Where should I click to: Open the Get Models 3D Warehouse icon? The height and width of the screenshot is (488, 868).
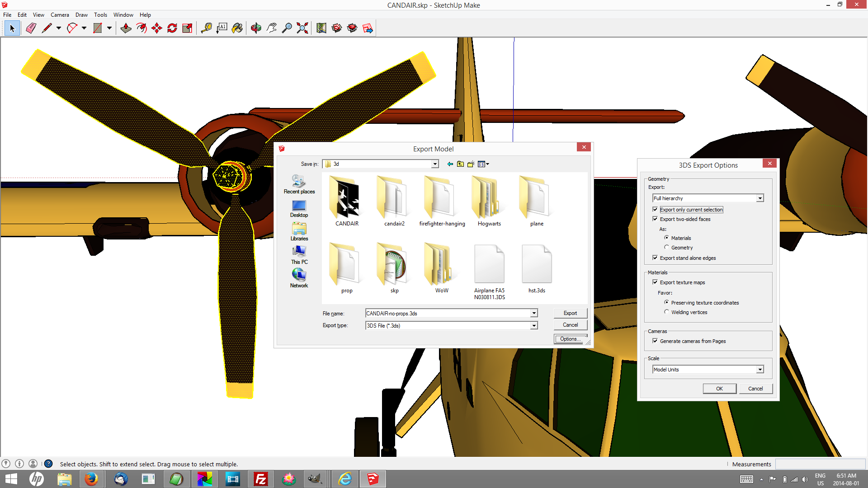[x=336, y=28]
